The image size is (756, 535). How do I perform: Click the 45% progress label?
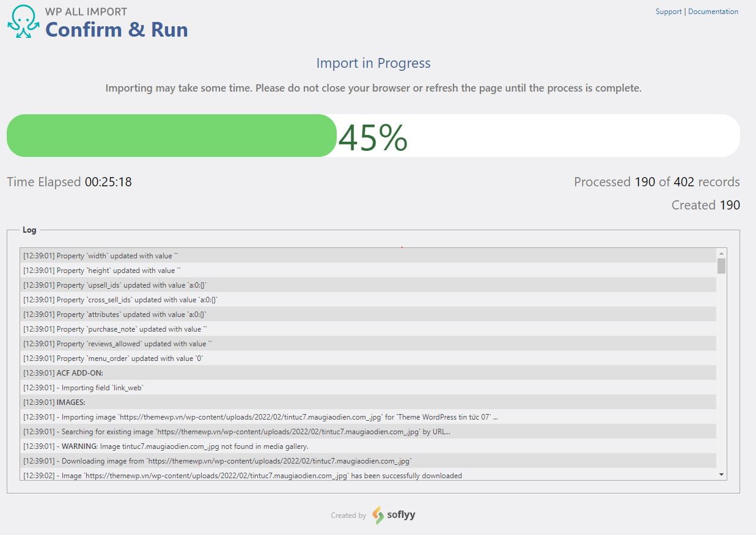373,137
